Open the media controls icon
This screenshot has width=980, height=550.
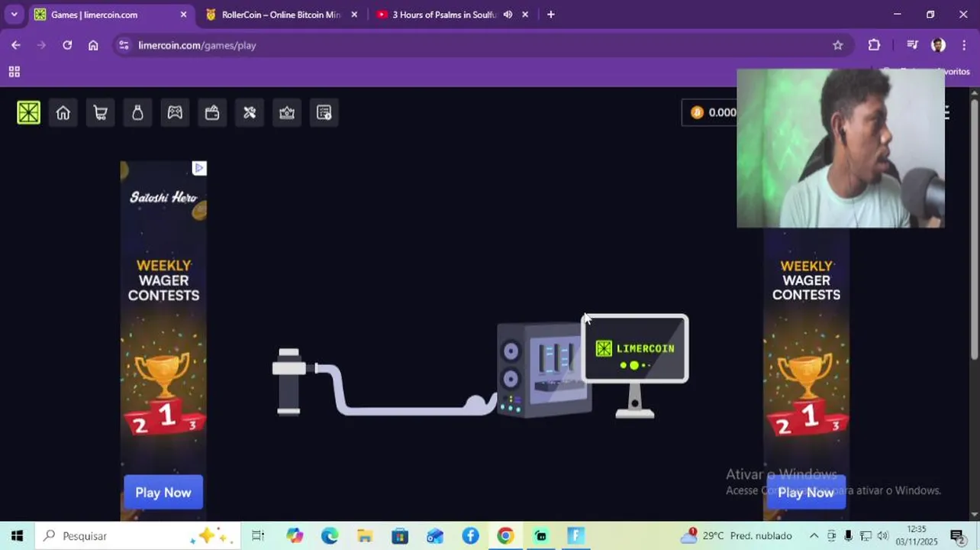pyautogui.click(x=913, y=45)
